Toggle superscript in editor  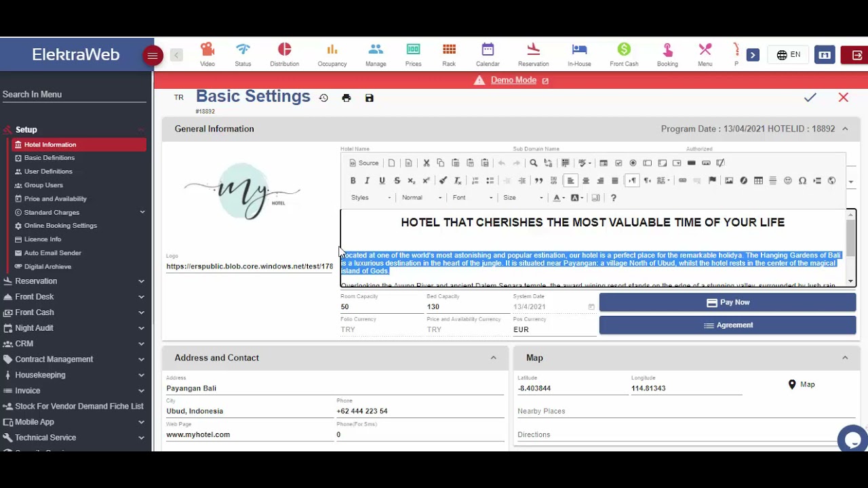point(426,180)
